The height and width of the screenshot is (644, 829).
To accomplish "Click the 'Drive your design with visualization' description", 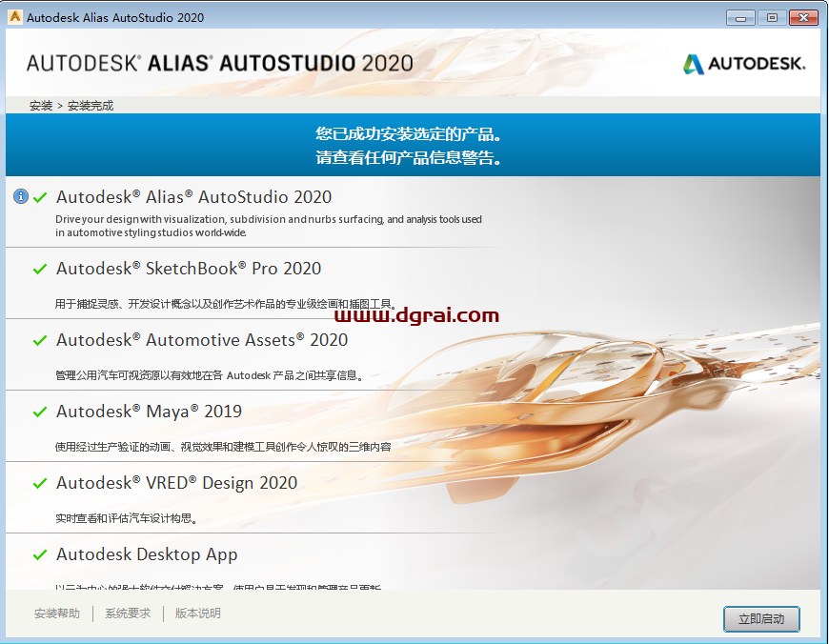I will click(x=269, y=226).
